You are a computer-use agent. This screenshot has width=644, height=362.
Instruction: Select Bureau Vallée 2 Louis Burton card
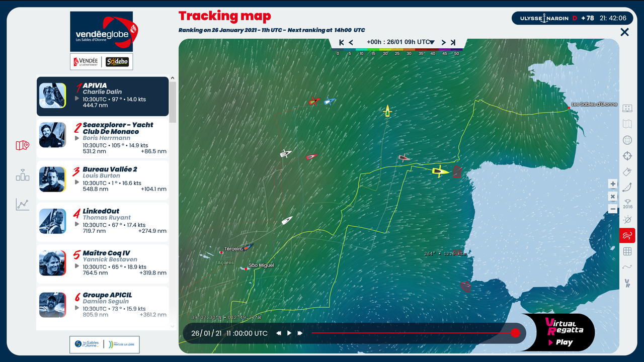(103, 180)
